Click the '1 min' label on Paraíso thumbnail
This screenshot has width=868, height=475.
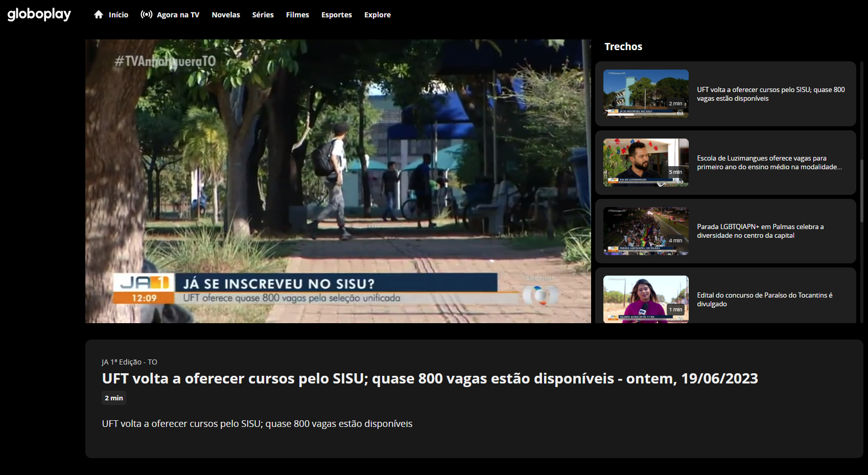(675, 309)
